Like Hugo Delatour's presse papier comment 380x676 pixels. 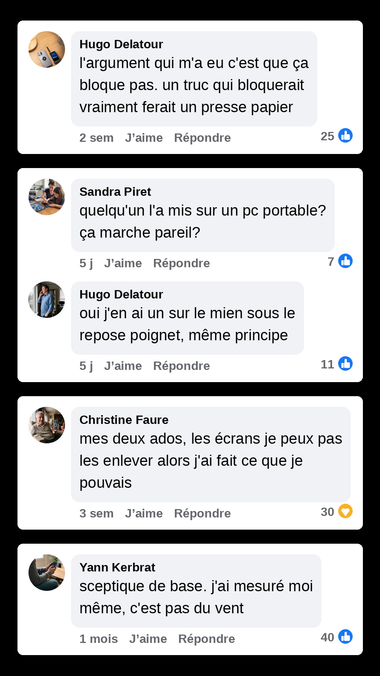(x=144, y=138)
